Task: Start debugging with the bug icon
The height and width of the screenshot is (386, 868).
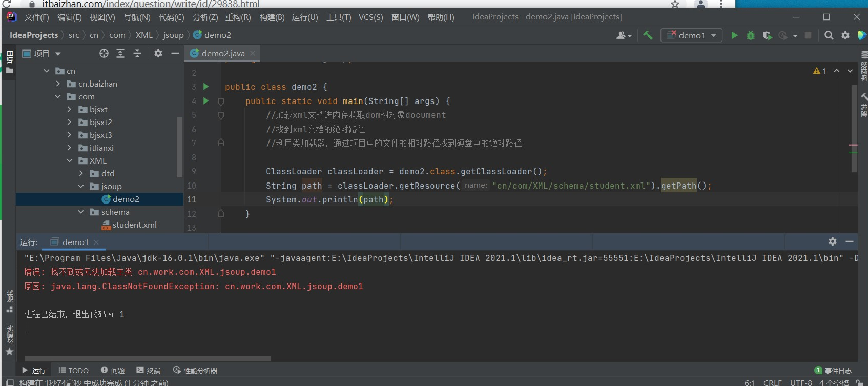Action: tap(751, 35)
